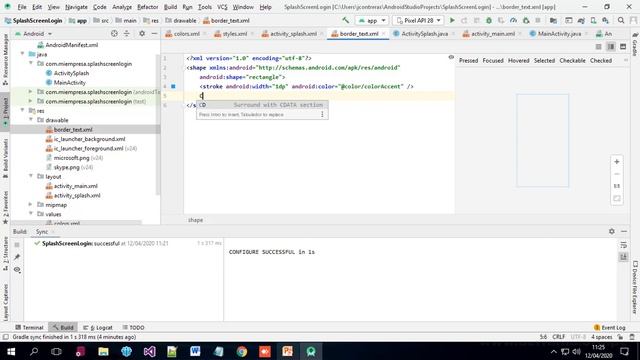This screenshot has height=360, width=640.
Task: Switch editor to Split view icon
Action: click(x=611, y=47)
